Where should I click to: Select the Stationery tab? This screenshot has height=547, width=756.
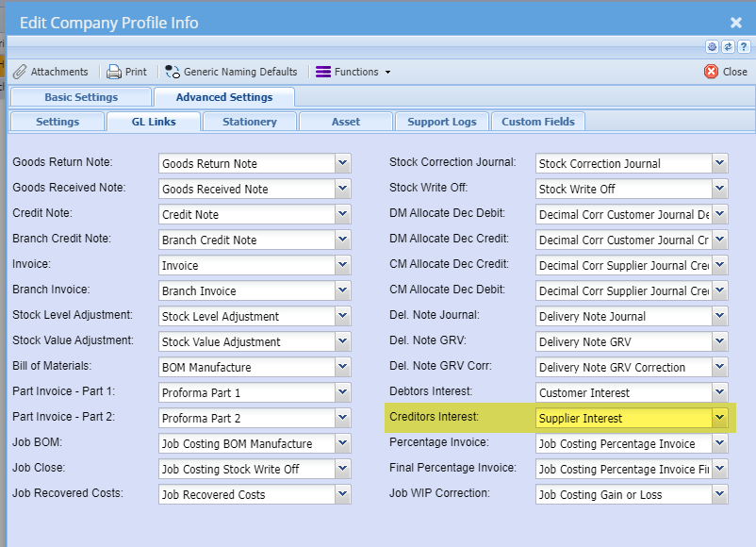[250, 122]
